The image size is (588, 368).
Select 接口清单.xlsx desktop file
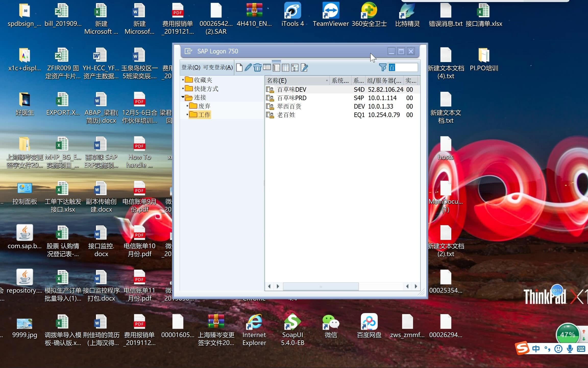[484, 15]
